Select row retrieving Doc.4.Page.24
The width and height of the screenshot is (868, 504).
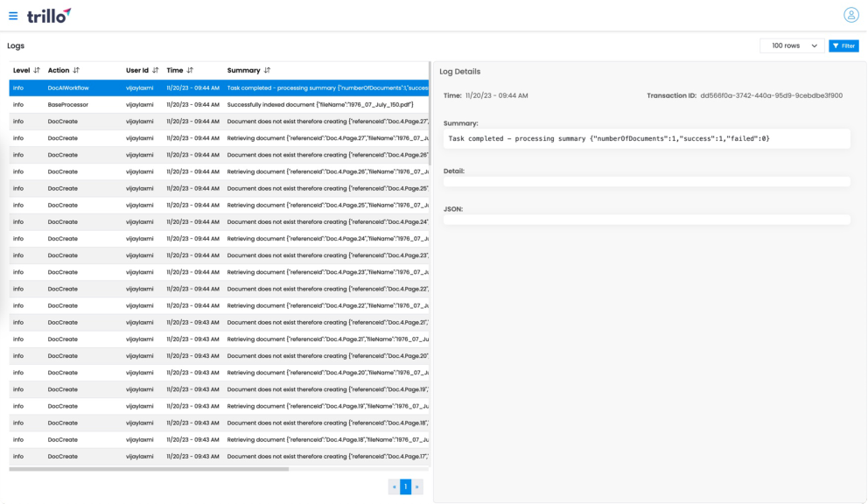(x=219, y=239)
